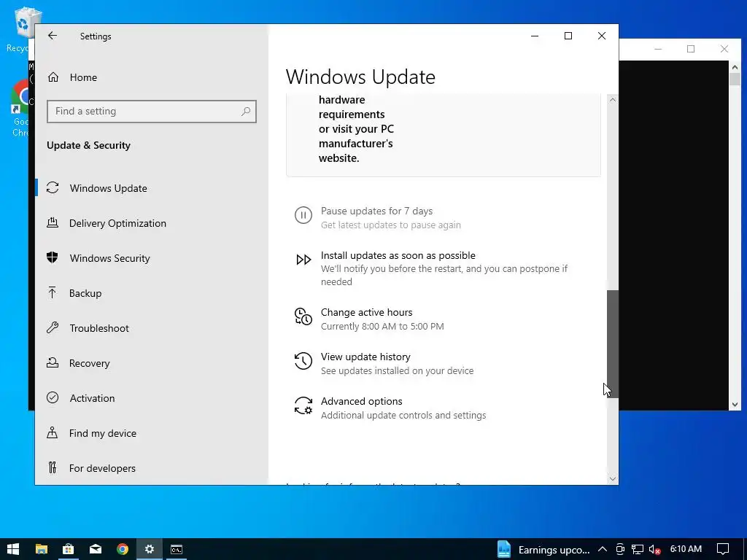Screen dimensions: 747x560
Task: Click the Backup upward arrow icon
Action: click(53, 292)
